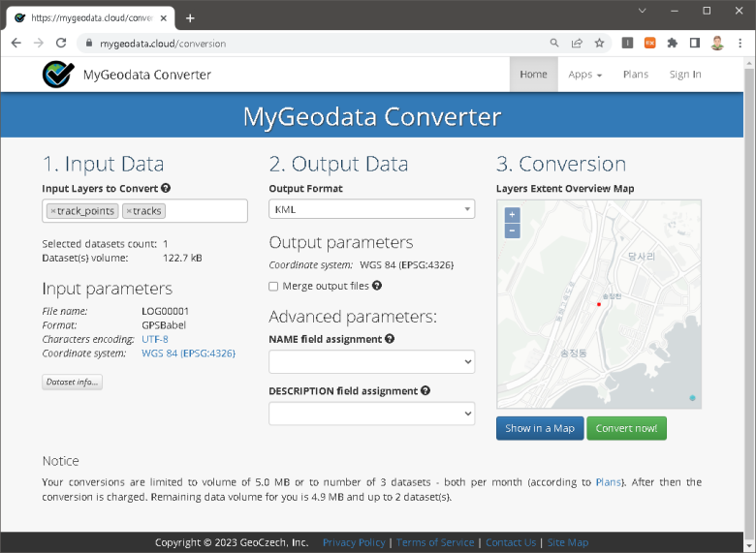This screenshot has width=756, height=553.
Task: Remove the tracks layer tag
Action: [x=129, y=211]
